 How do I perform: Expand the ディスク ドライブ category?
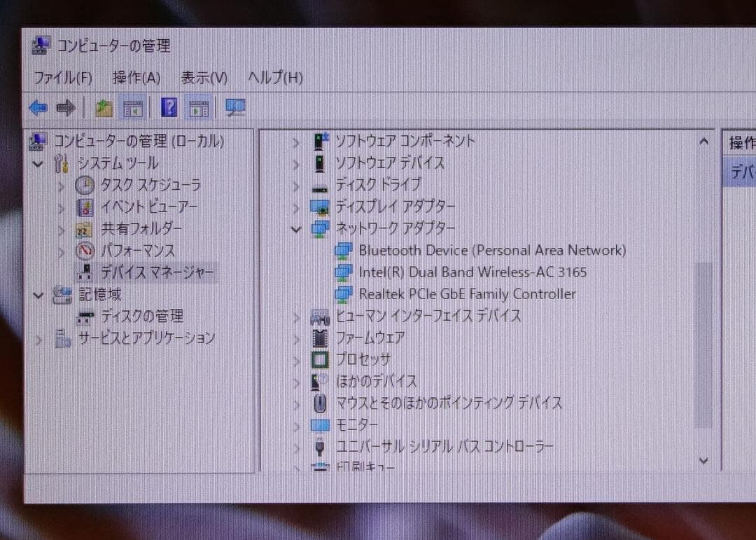[295, 185]
